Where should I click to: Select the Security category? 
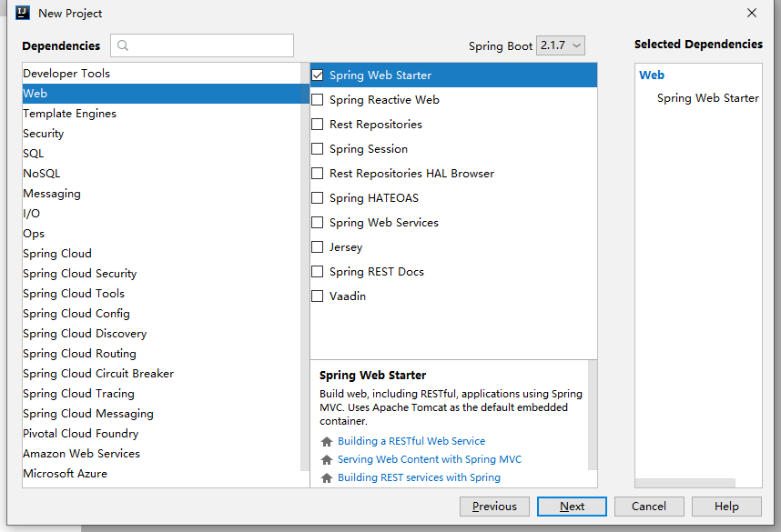click(42, 133)
